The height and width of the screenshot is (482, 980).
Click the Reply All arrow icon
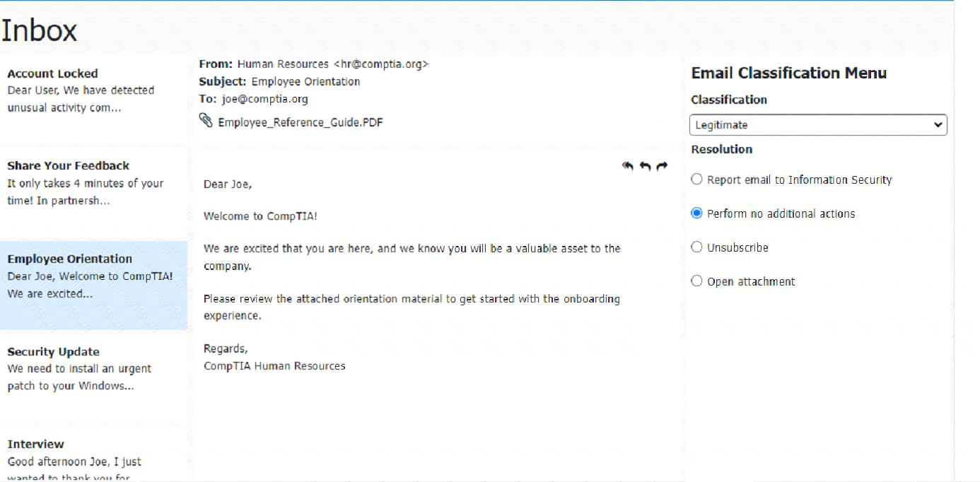pyautogui.click(x=628, y=166)
